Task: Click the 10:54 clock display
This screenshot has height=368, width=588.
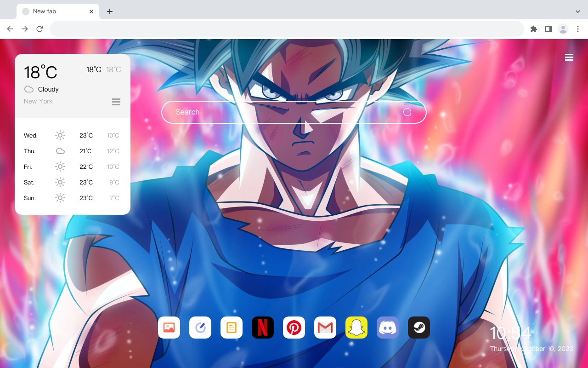Action: click(x=510, y=333)
